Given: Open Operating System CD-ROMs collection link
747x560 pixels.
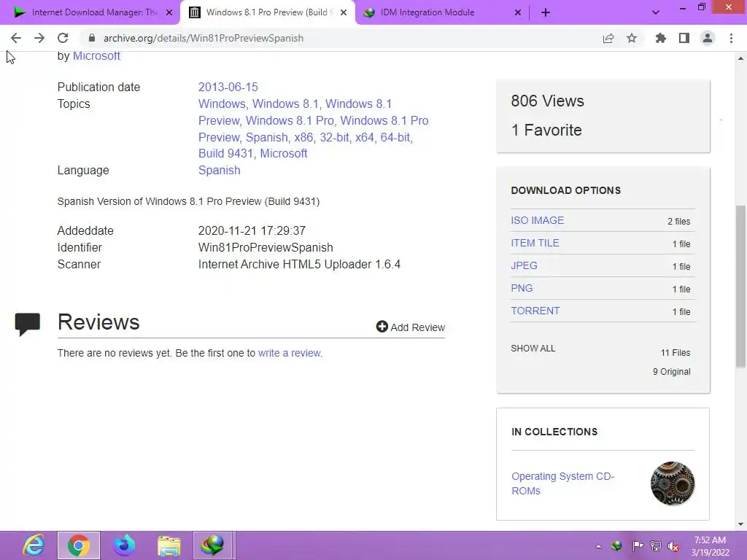Looking at the screenshot, I should pyautogui.click(x=562, y=483).
